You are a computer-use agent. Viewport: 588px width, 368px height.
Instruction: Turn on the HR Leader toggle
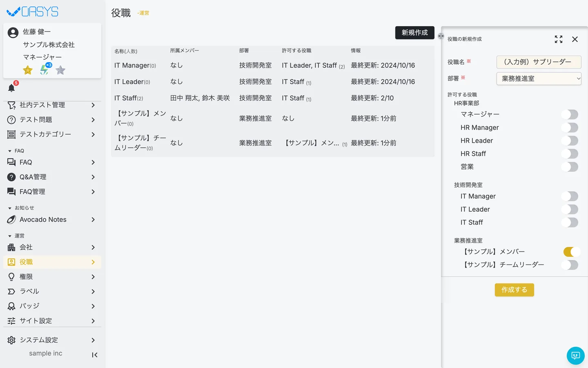tap(570, 141)
